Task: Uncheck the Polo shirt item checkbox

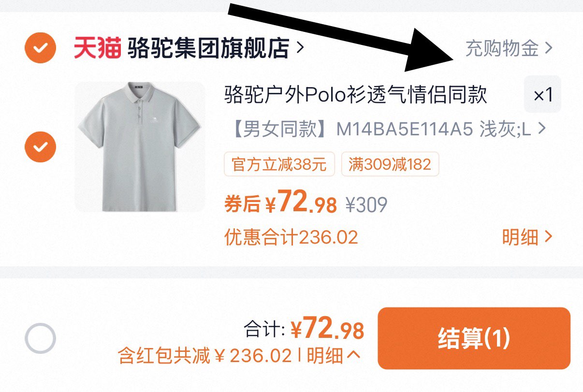Action: (41, 146)
